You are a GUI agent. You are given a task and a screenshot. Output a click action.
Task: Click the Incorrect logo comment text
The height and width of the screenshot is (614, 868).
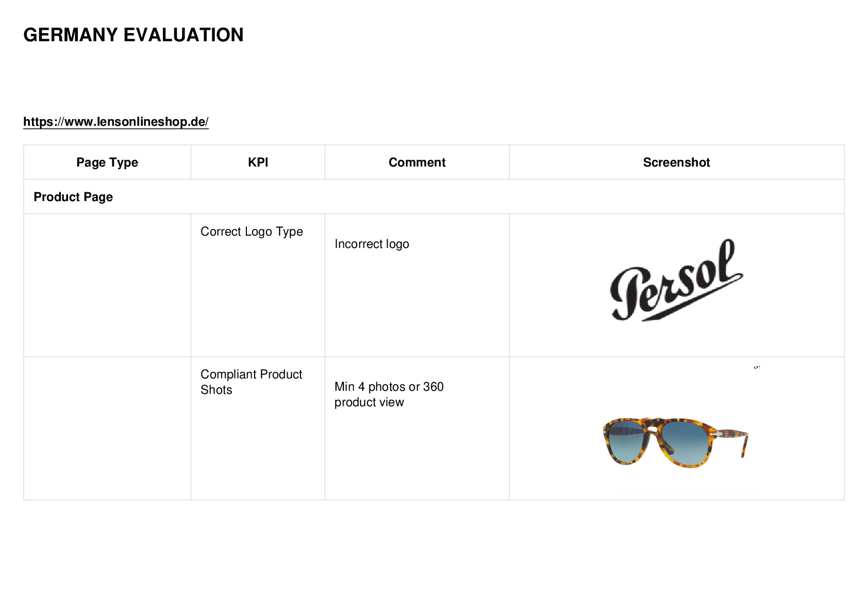pos(372,244)
